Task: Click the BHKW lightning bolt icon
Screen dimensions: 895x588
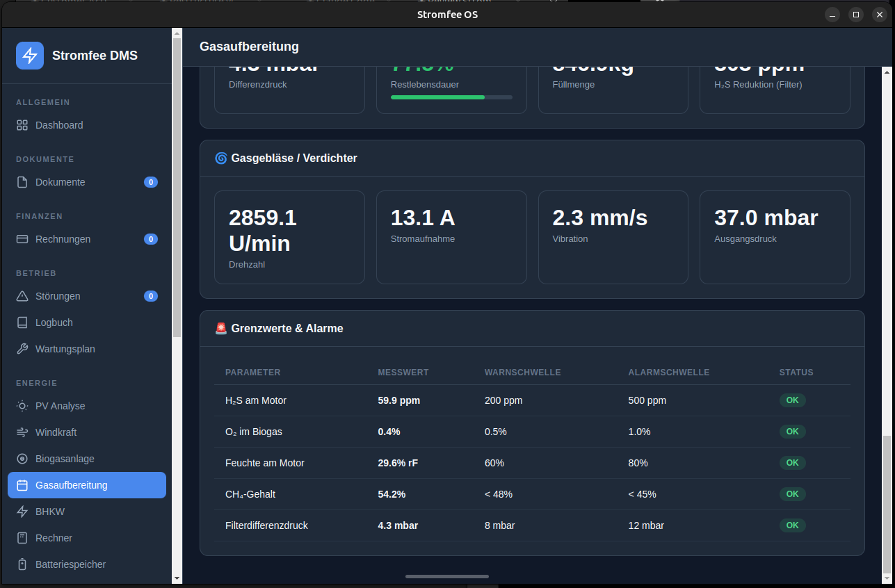Action: (x=22, y=512)
